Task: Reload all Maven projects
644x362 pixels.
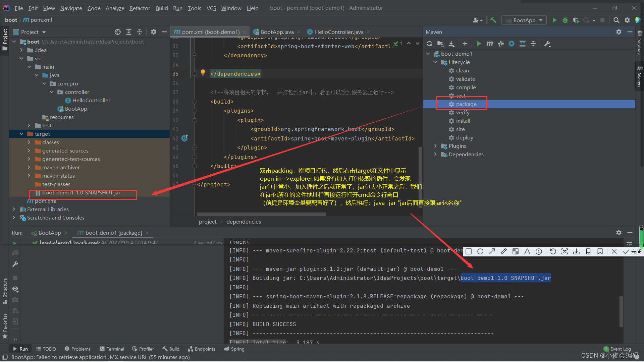Action: pyautogui.click(x=429, y=44)
